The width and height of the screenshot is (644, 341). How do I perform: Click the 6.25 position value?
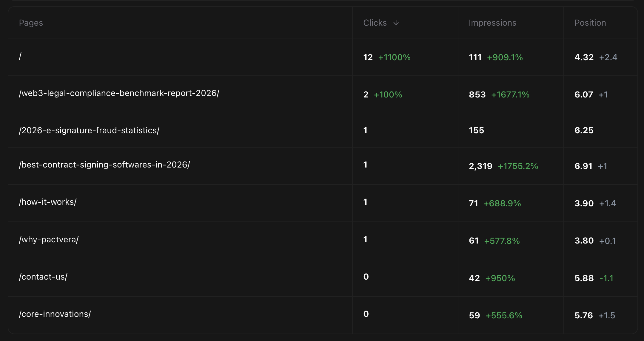pyautogui.click(x=584, y=130)
